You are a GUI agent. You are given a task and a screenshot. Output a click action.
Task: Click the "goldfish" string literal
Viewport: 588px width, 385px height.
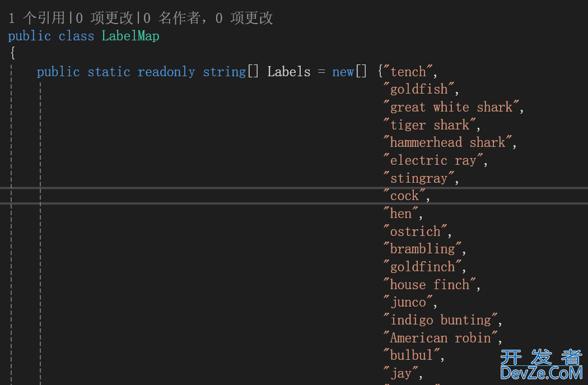point(419,89)
